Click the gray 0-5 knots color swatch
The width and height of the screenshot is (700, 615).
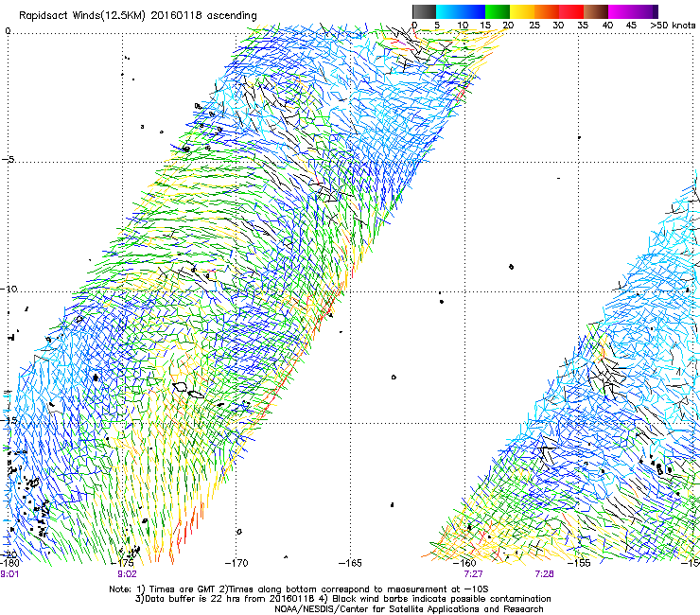[424, 11]
